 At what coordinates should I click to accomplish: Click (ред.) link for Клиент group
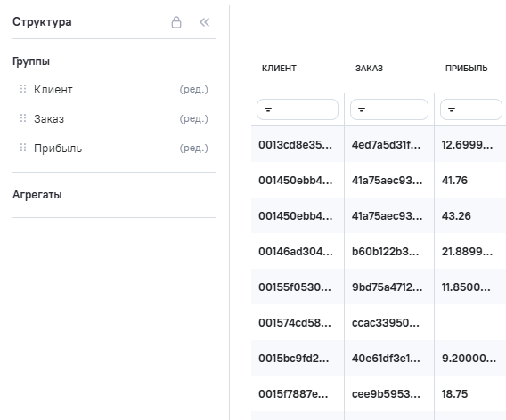(x=193, y=89)
